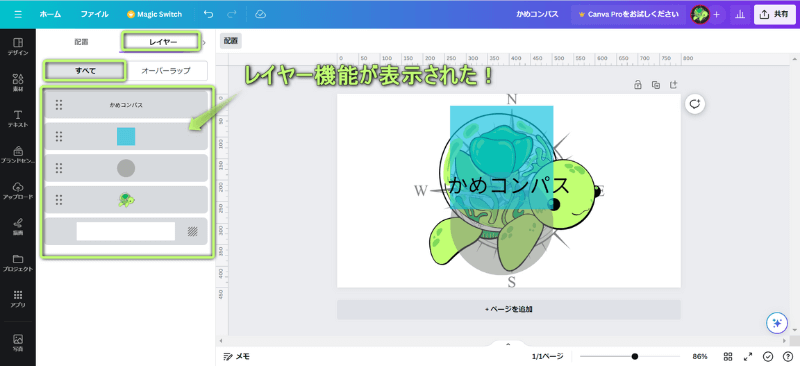Add a new page via top-right page icon
The image size is (800, 366).
(x=673, y=85)
